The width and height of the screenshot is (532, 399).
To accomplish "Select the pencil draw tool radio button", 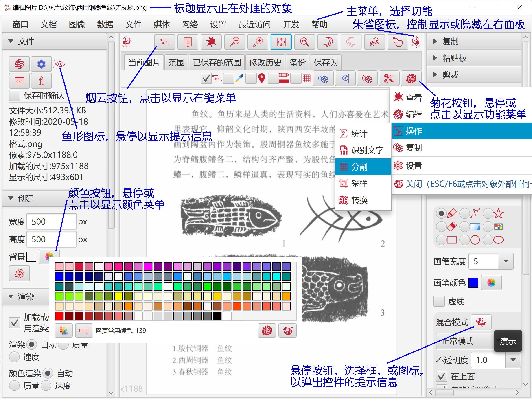I will 441,213.
